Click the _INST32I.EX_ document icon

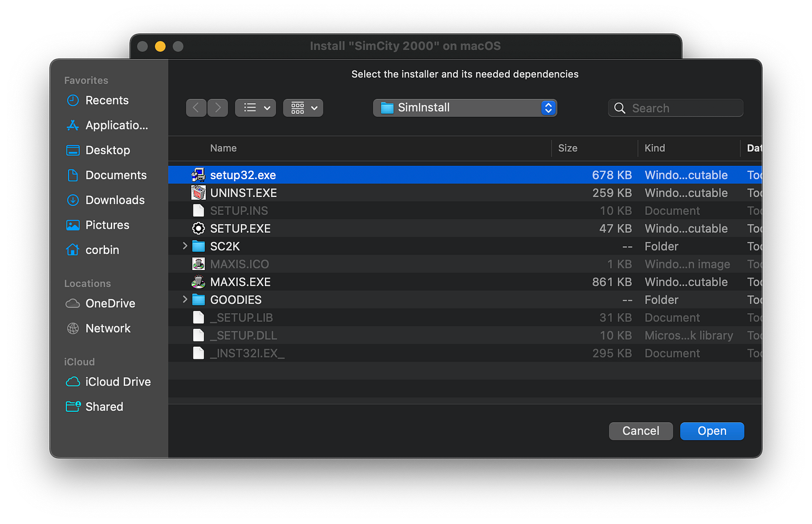pyautogui.click(x=199, y=353)
